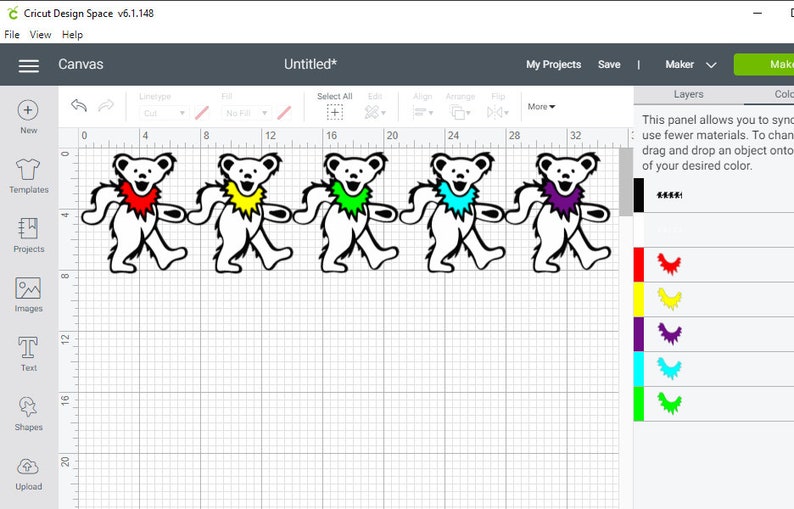The width and height of the screenshot is (794, 509).
Task: Select the Text tool
Action: coord(28,347)
